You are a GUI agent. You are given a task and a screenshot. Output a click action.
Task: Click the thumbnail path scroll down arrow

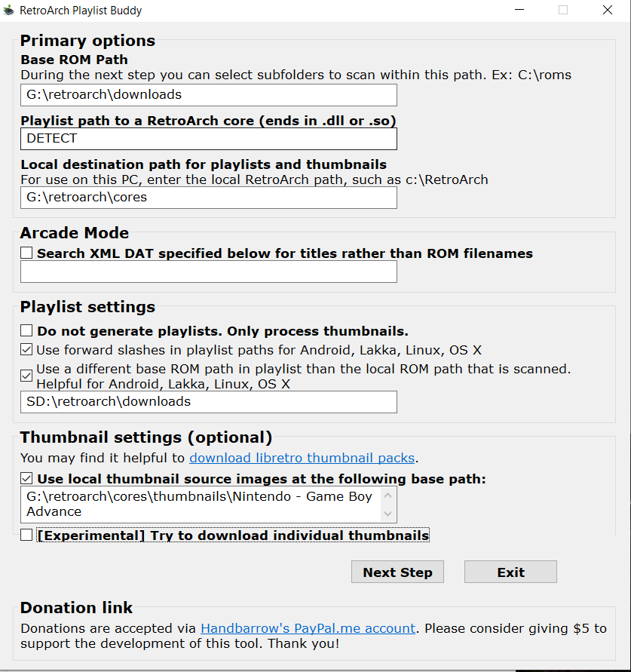[x=388, y=514]
